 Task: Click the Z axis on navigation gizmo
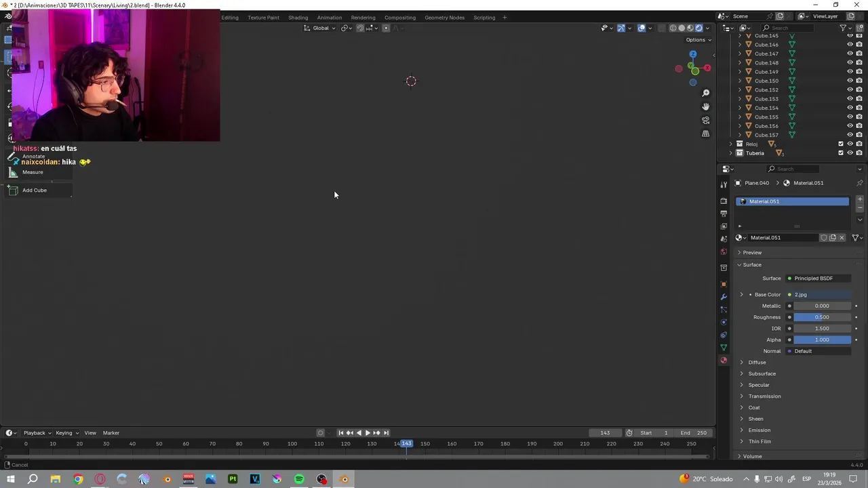tap(692, 54)
